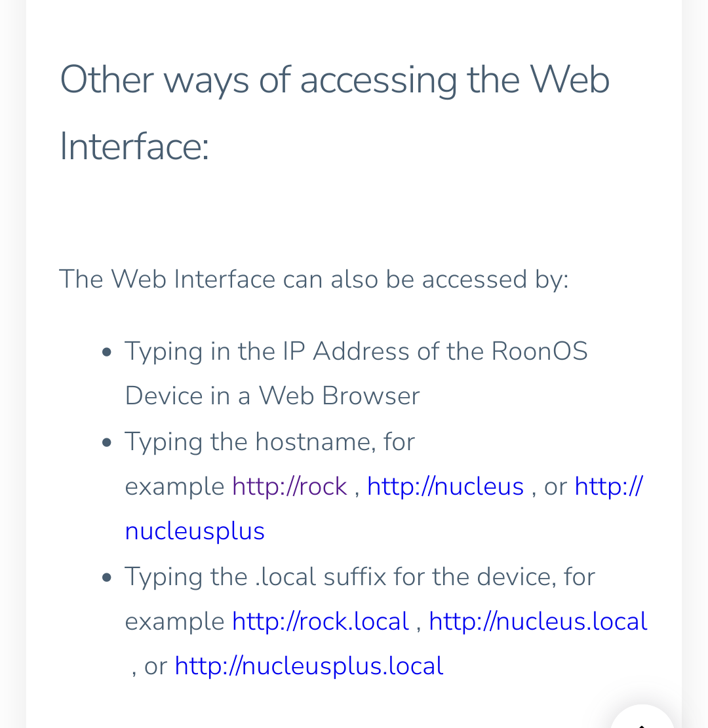
Task: Click the bullet dot before IP Address item
Action: click(107, 353)
